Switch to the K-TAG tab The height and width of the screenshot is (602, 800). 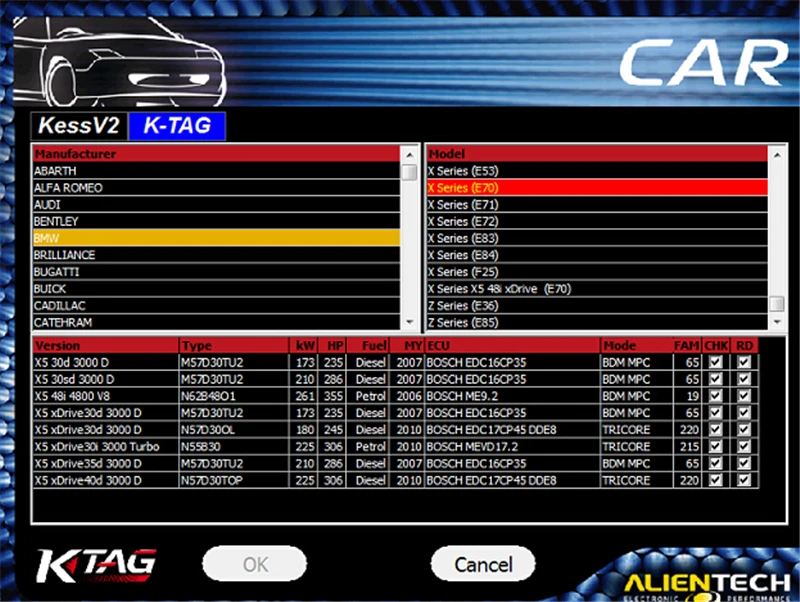[x=177, y=126]
